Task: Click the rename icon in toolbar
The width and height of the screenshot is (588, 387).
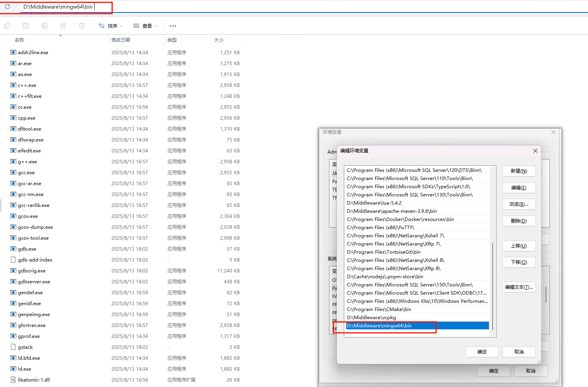Action: click(x=44, y=26)
